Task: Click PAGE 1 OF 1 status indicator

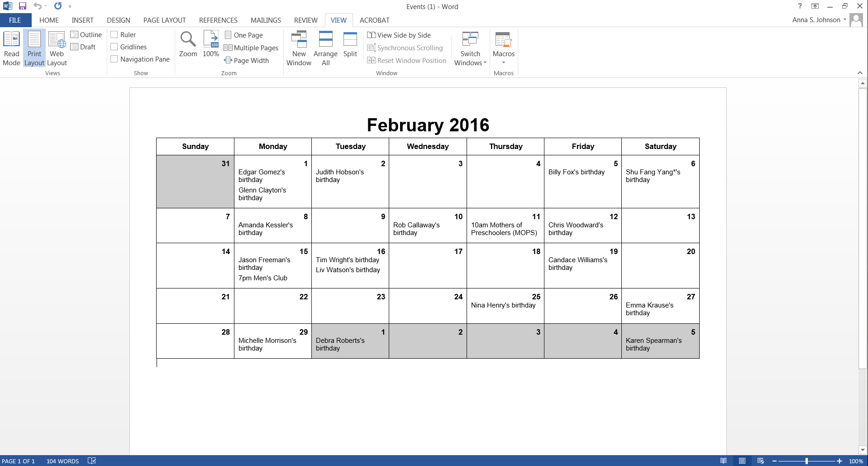Action: tap(19, 461)
